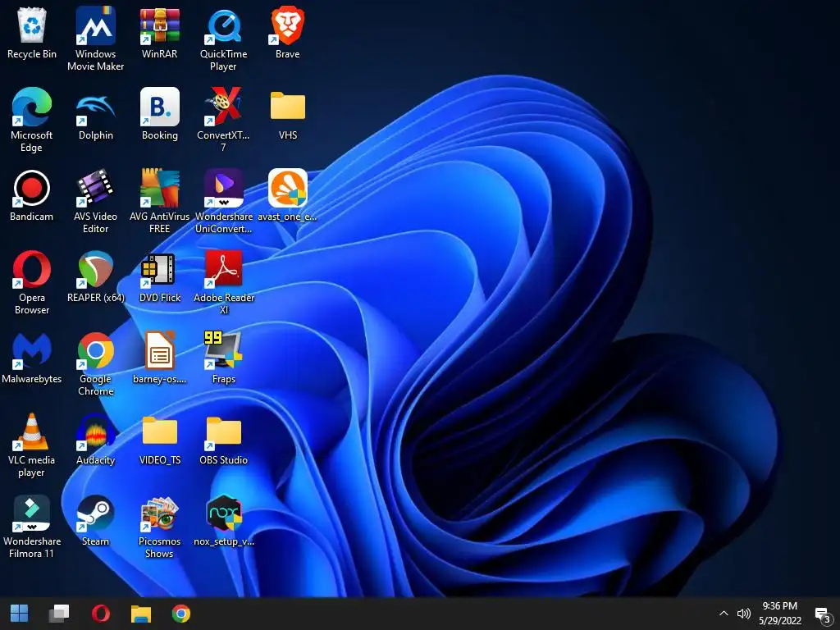Open the clock showing 9:36 PM
The width and height of the screenshot is (840, 630).
[780, 614]
